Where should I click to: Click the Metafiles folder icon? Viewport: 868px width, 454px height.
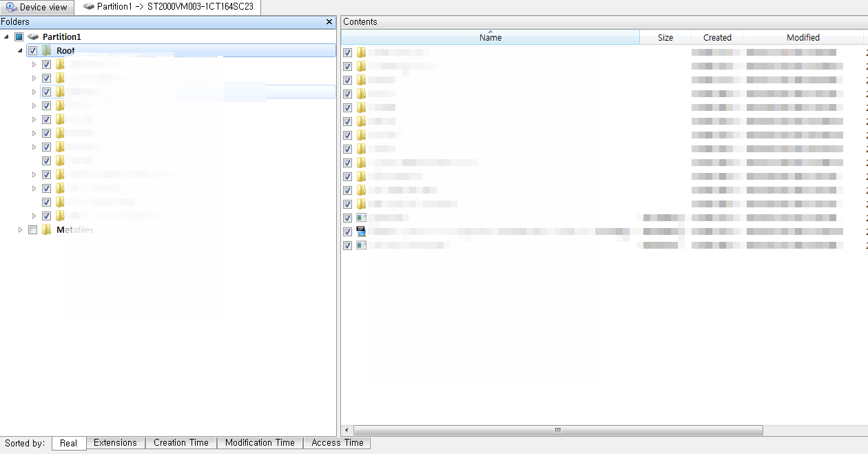46,229
